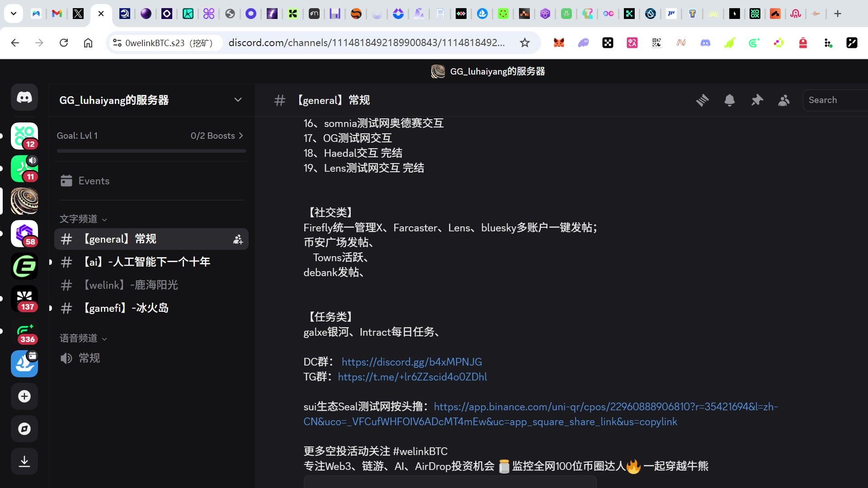Open QR code extension icon

656,43
